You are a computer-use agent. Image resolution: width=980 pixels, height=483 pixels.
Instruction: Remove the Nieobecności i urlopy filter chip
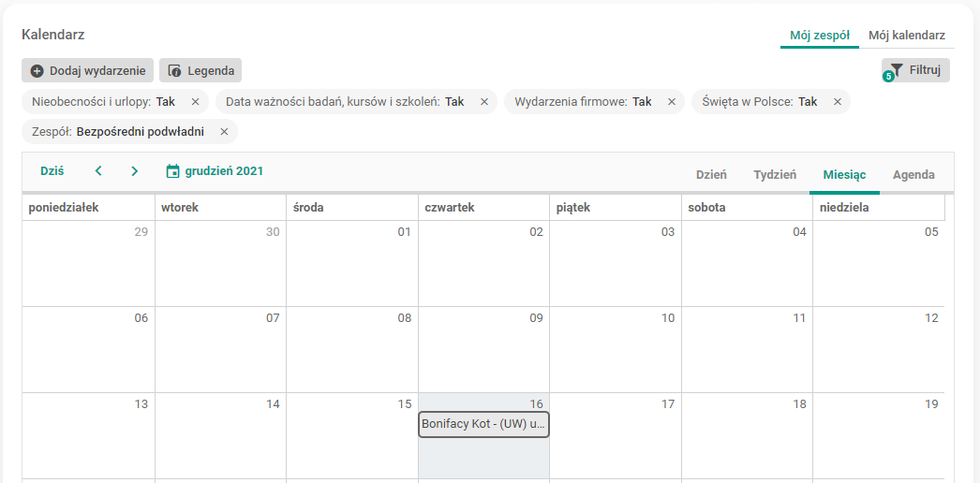click(x=195, y=102)
